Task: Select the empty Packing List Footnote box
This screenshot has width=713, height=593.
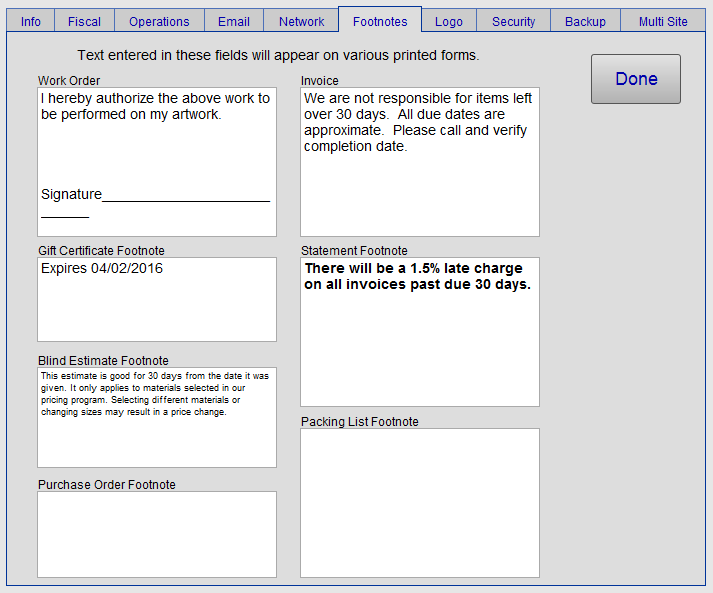Action: click(x=419, y=502)
